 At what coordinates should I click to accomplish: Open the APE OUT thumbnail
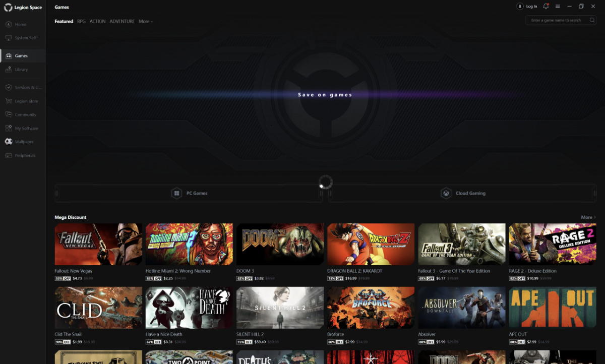pos(553,308)
